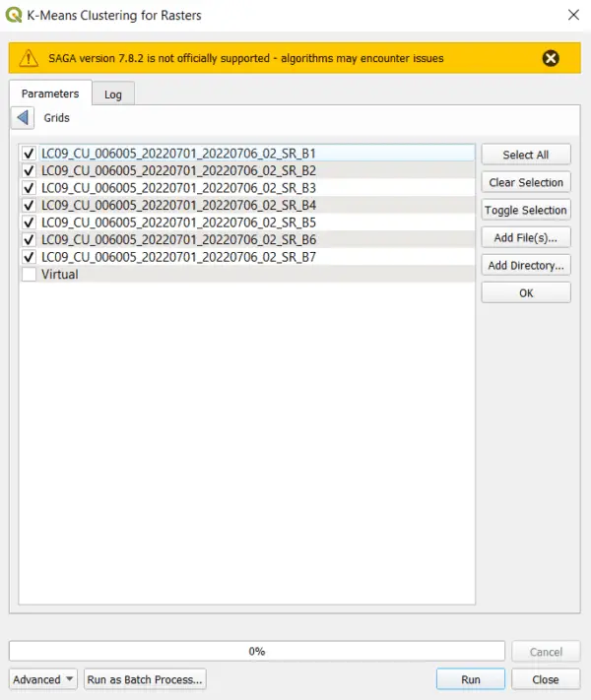Click the 0% progress bar

click(x=256, y=651)
